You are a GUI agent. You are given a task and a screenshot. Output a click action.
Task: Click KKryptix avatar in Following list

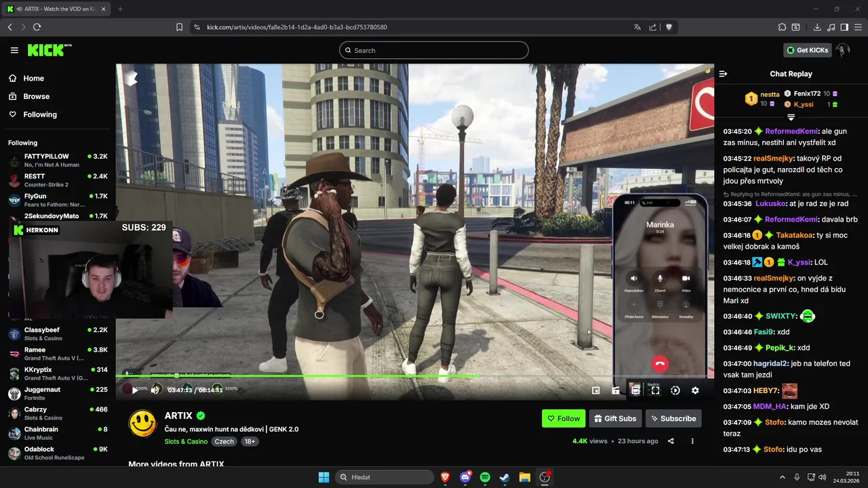[14, 373]
